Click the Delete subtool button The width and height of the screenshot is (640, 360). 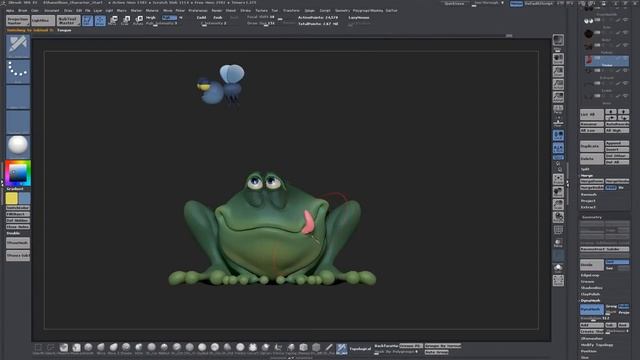coord(591,159)
